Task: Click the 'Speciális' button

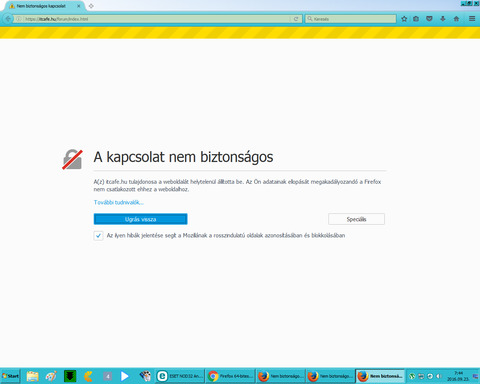Action: click(x=356, y=219)
